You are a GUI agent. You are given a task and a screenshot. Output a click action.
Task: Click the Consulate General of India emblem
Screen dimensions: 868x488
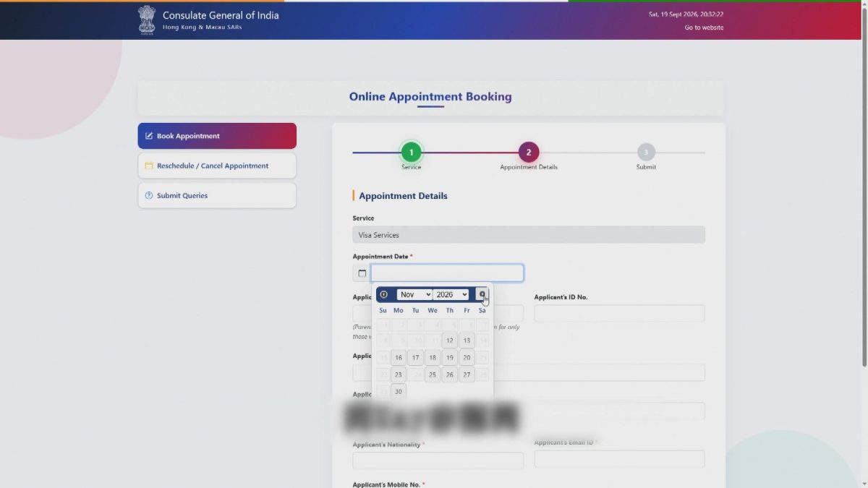point(147,20)
